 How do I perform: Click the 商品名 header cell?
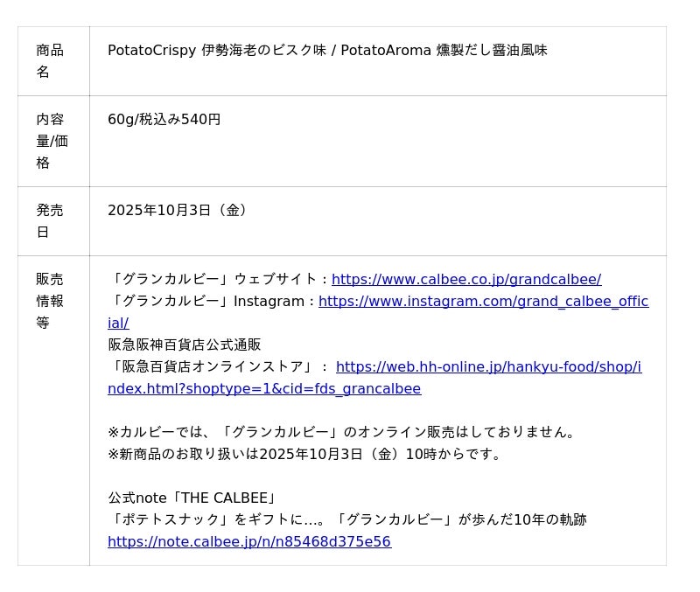click(x=50, y=61)
